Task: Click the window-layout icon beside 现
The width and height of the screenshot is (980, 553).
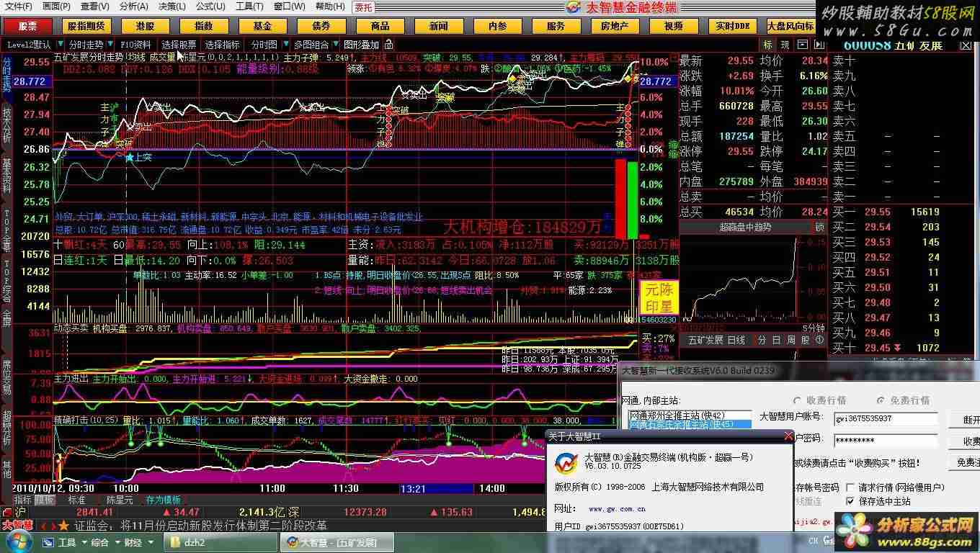Action: [x=801, y=45]
